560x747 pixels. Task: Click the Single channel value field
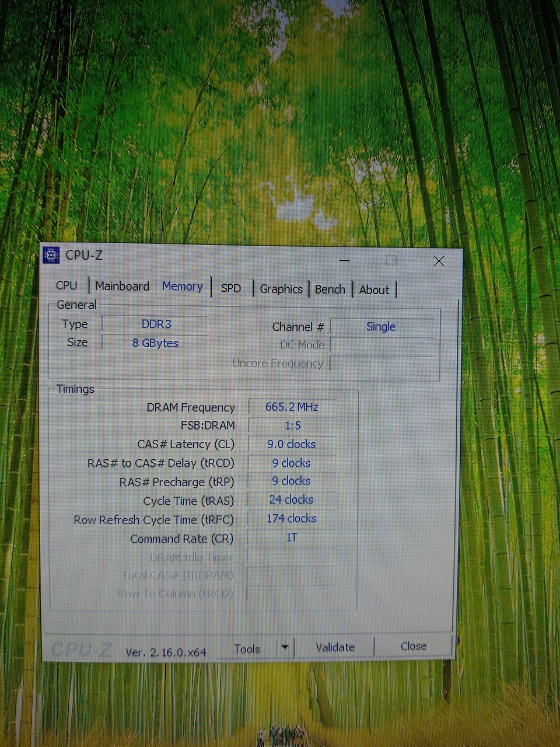click(381, 327)
